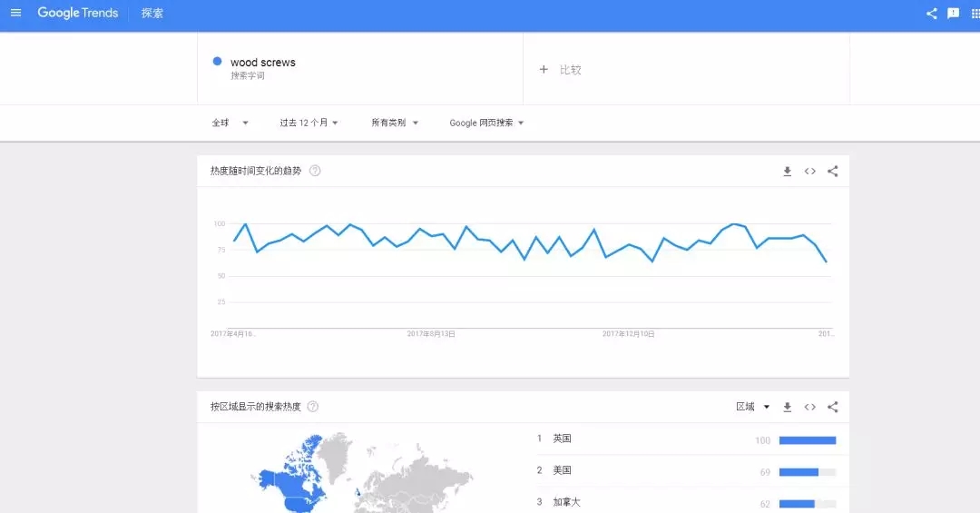Viewport: 980px width, 513px height.
Task: Embed the interest by region map
Action: 810,407
